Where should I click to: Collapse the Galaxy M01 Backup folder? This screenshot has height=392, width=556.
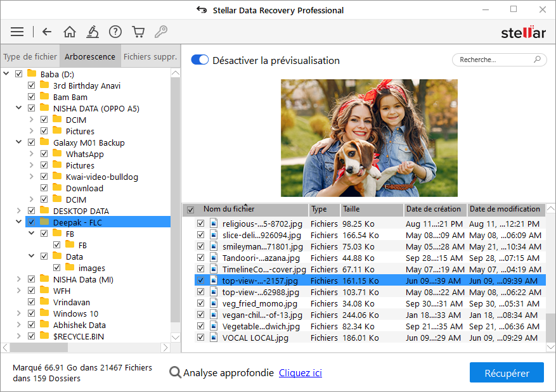click(x=19, y=142)
